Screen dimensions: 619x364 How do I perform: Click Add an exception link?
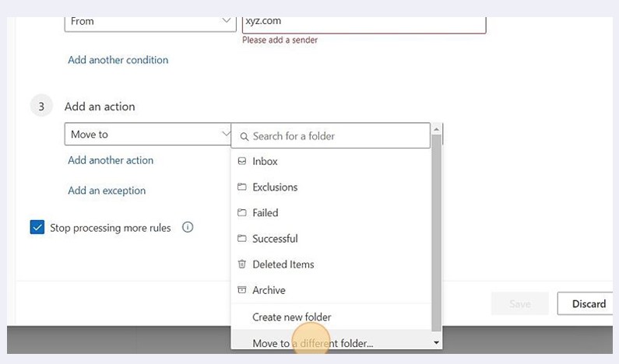coord(107,191)
